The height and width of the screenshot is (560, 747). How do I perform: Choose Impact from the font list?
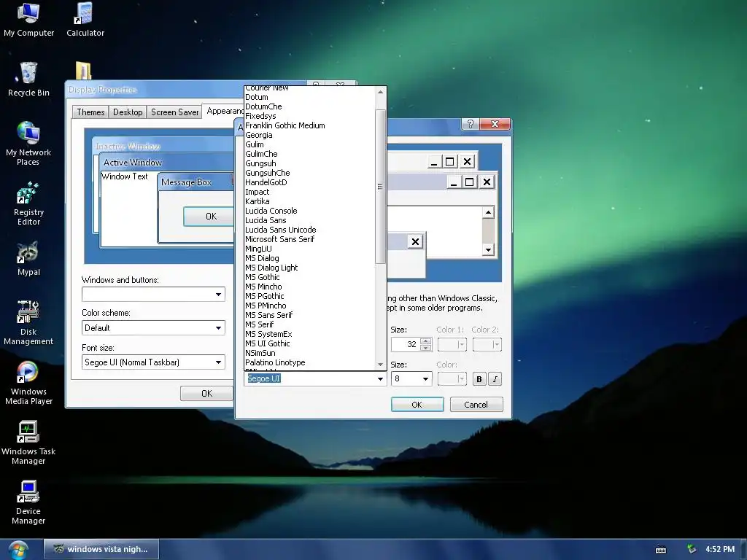[x=309, y=192]
